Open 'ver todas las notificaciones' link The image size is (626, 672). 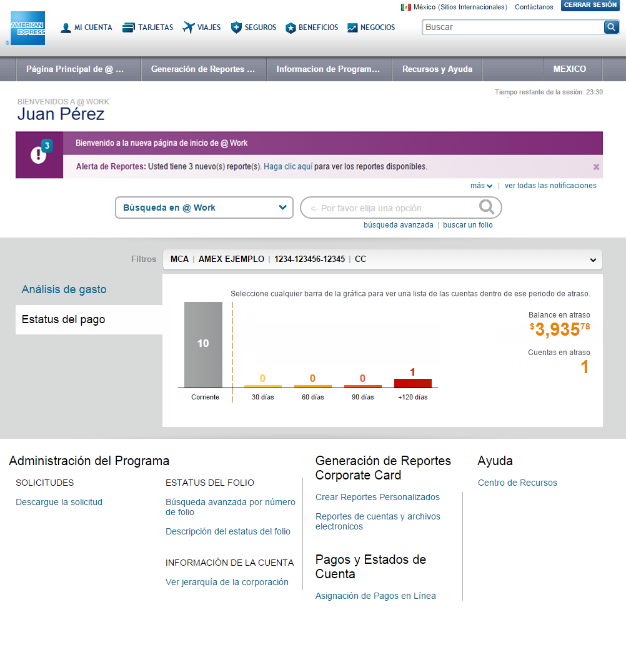550,186
